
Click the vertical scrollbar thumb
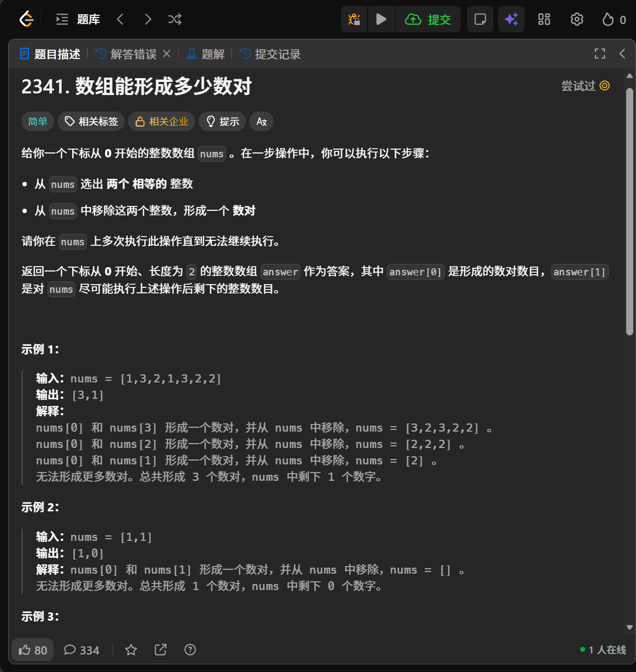point(629,211)
